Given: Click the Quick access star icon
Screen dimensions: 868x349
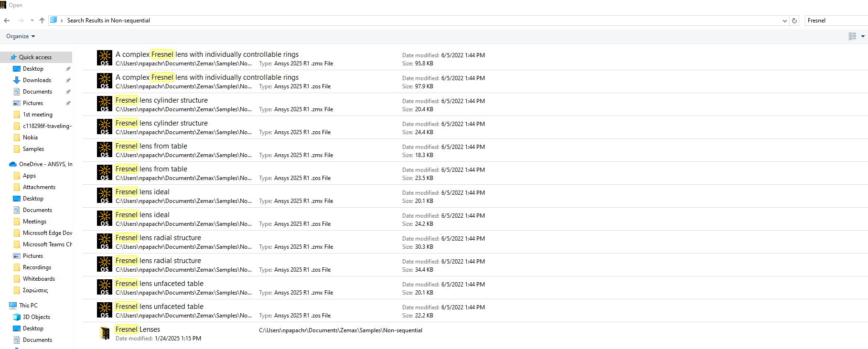Looking at the screenshot, I should (13, 57).
